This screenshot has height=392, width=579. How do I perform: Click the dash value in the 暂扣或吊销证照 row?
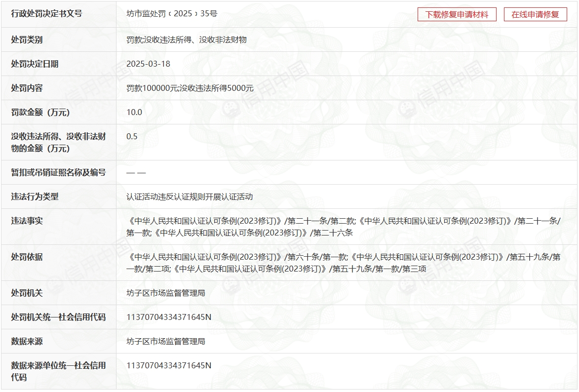point(136,173)
